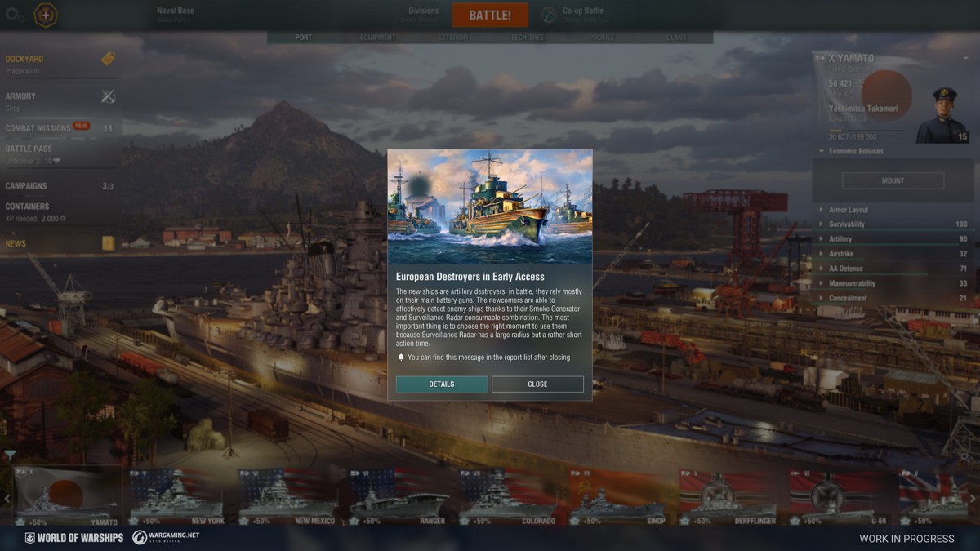This screenshot has width=980, height=551.
Task: Open the X Yamato ship dropdown arrow
Action: pyautogui.click(x=964, y=59)
